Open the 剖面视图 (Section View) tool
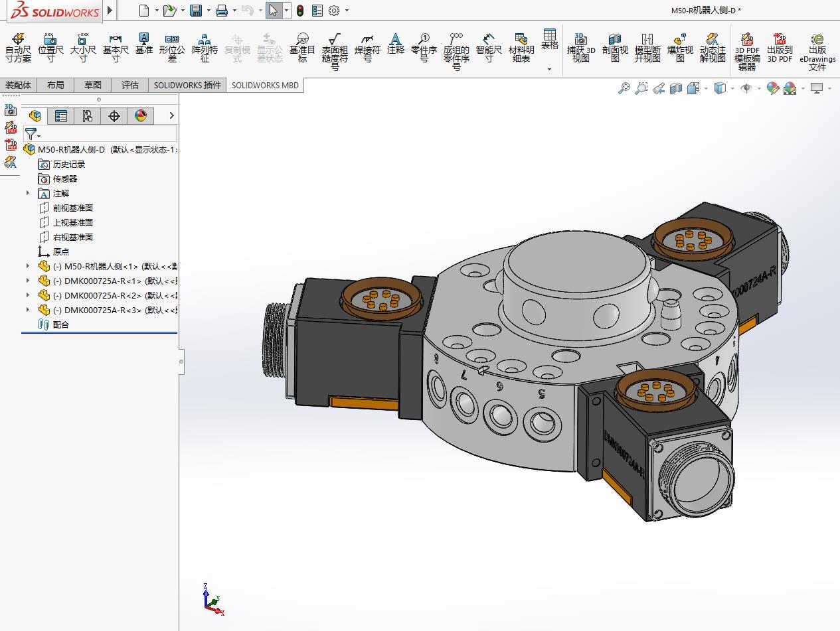 [615, 48]
